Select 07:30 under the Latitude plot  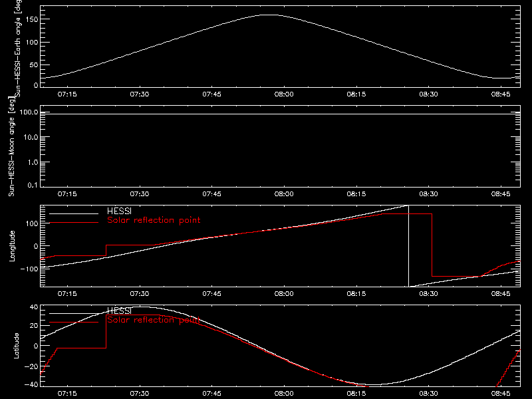coord(140,394)
